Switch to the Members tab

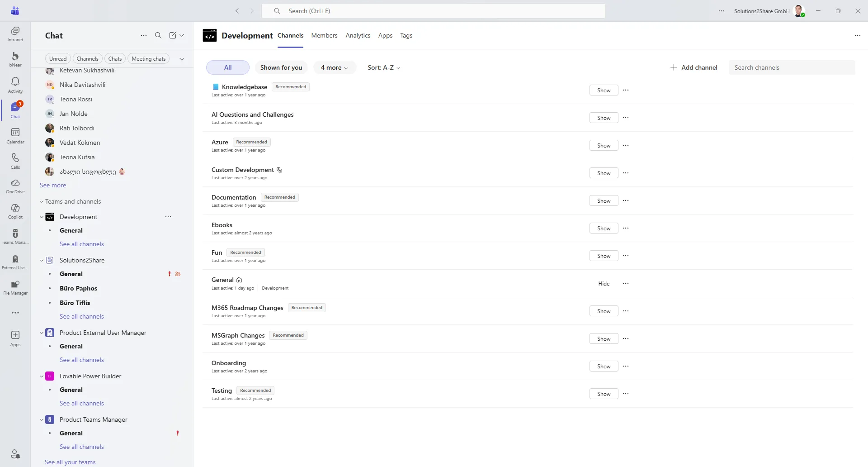(324, 35)
